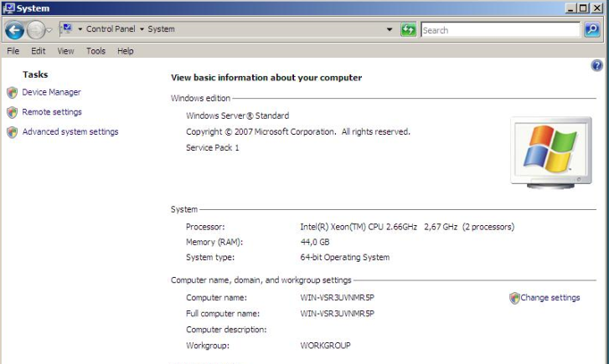Maximize the System window

coord(583,8)
